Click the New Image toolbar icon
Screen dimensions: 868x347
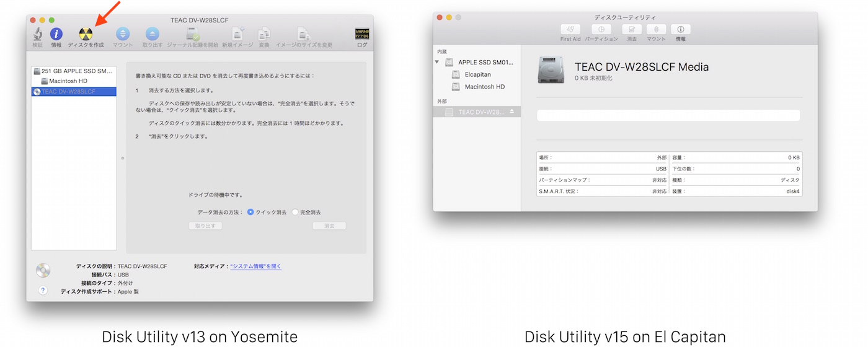coord(239,34)
